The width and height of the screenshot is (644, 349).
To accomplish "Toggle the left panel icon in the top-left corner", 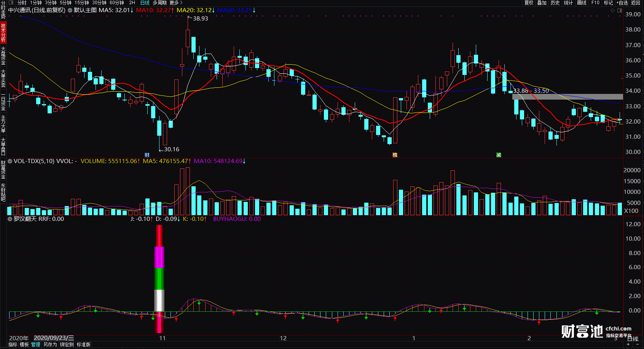I will [11, 2].
